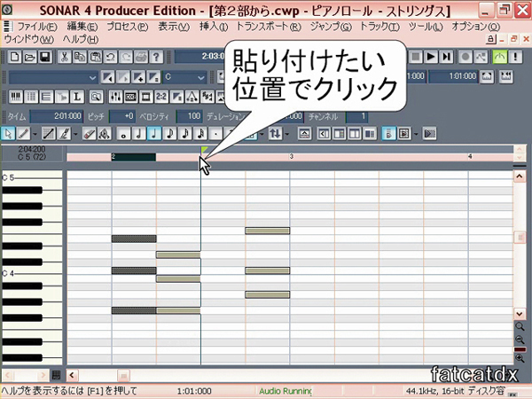
Task: Click the green Now-time marker flag
Action: pyautogui.click(x=204, y=150)
